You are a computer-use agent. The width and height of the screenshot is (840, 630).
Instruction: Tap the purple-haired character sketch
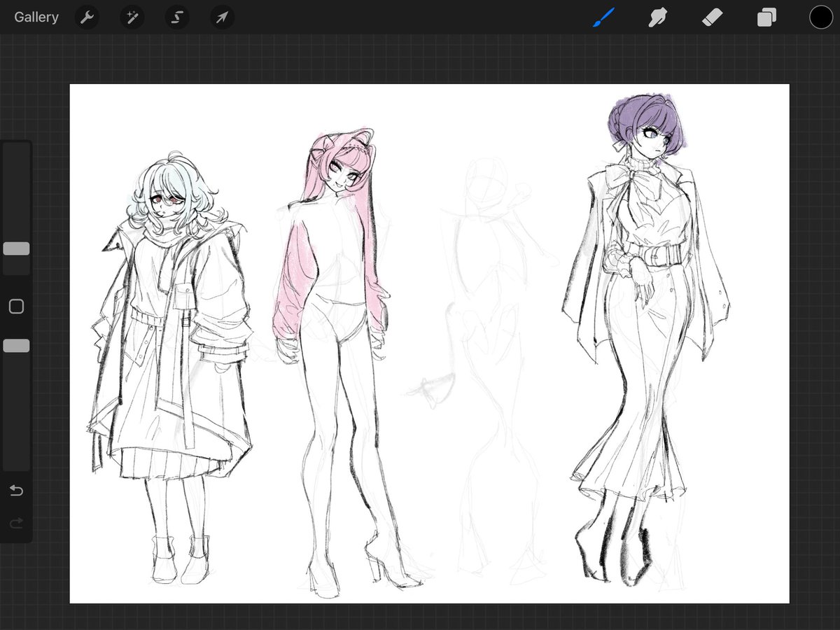click(644, 339)
